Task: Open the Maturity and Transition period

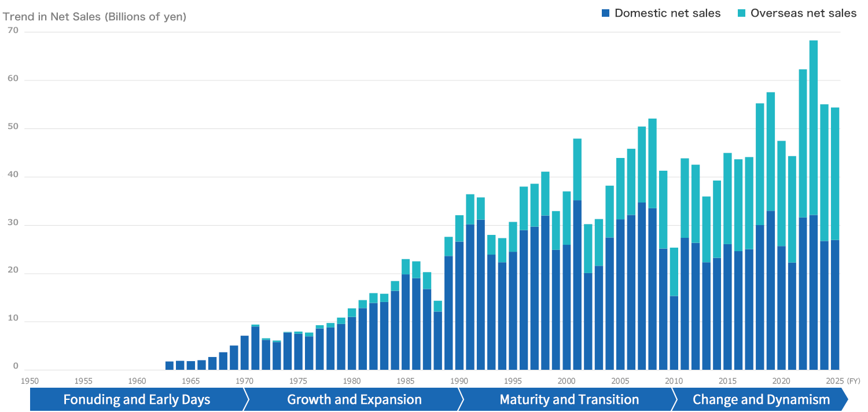Action: tap(569, 399)
